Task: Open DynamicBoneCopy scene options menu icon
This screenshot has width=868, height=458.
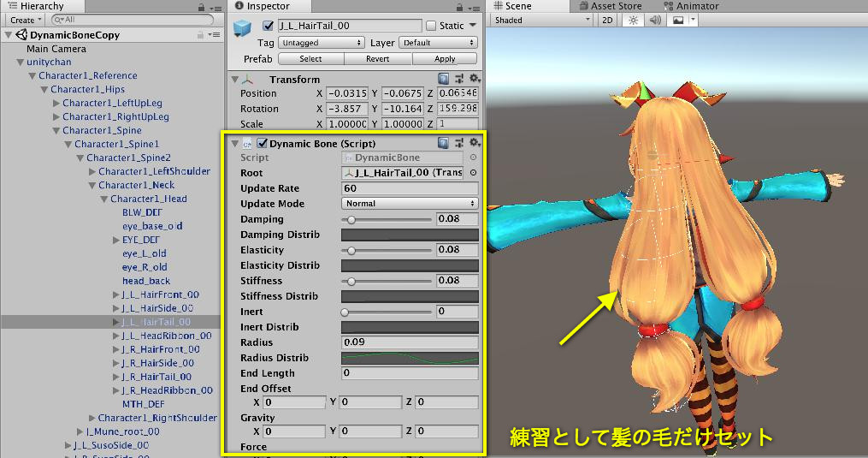Action: point(214,34)
